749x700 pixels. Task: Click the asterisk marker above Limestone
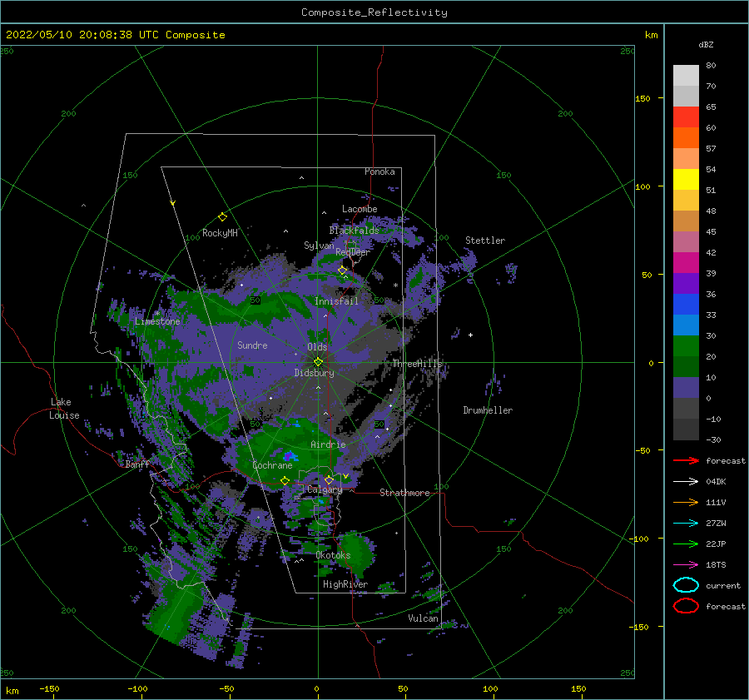(157, 314)
